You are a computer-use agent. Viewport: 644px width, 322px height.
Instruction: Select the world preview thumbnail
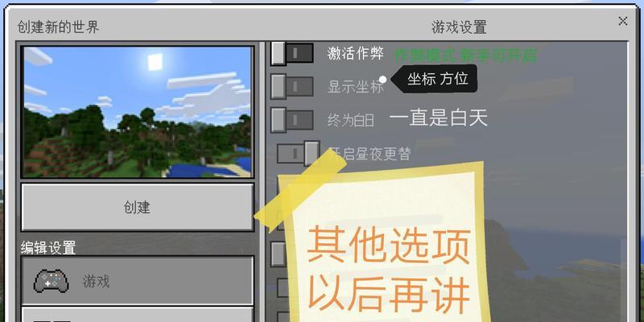click(138, 112)
